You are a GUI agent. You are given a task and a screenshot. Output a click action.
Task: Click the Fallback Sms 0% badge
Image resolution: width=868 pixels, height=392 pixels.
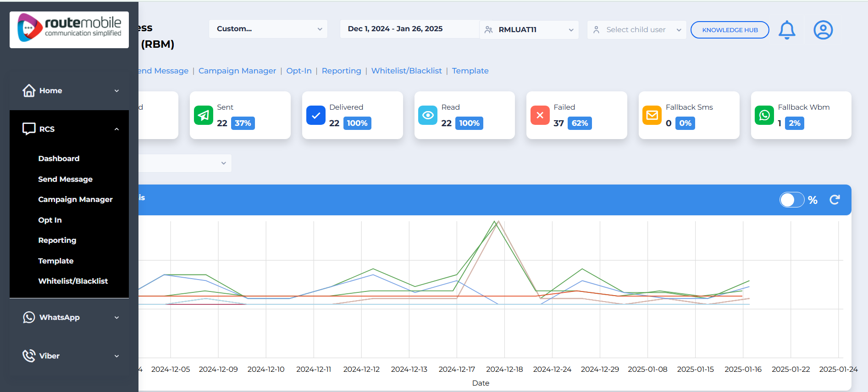click(685, 123)
